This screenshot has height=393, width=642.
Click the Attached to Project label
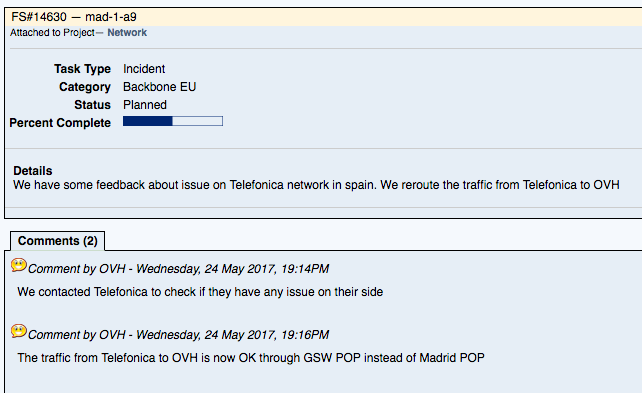52,33
